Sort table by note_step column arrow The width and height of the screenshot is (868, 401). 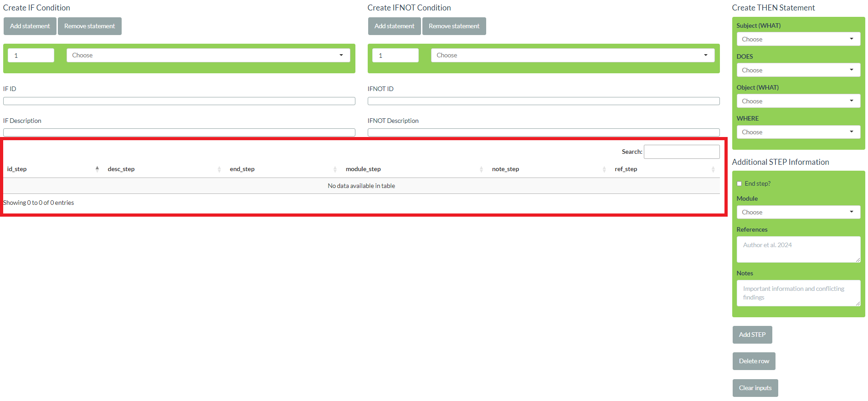pyautogui.click(x=604, y=169)
